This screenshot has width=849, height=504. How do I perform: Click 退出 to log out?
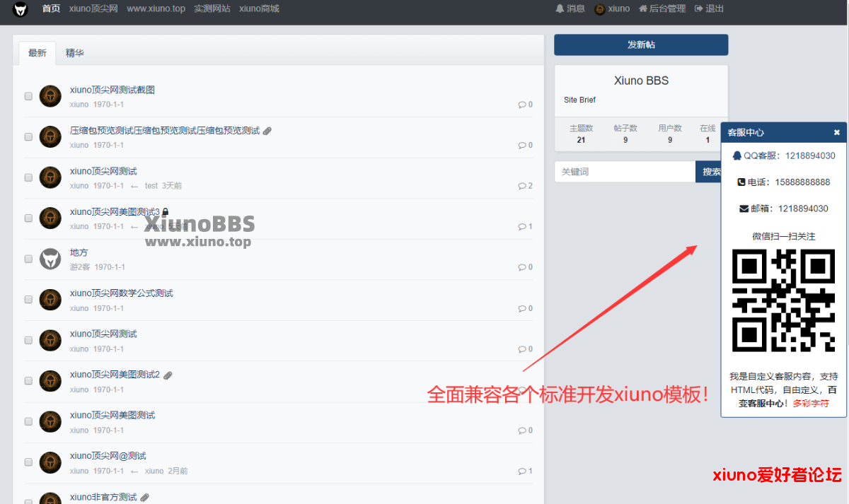(x=710, y=9)
